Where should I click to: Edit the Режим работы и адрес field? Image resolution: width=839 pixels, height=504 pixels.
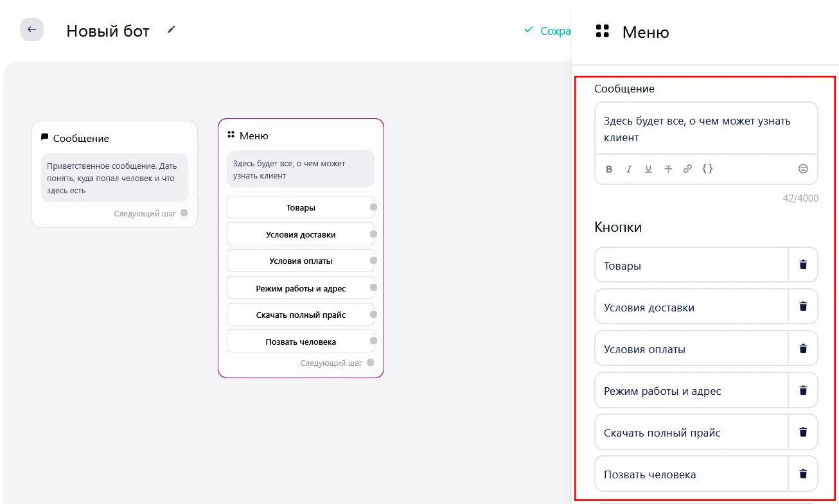coord(691,391)
